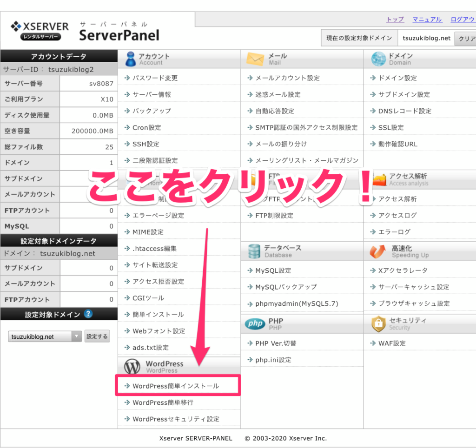Open 動作確認URL
Screen dimensions: 476x448
point(398,144)
